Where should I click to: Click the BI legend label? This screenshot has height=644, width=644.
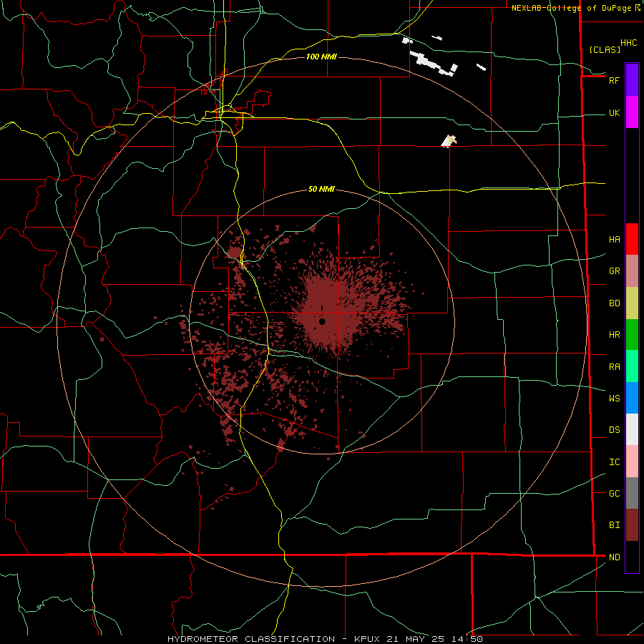point(614,525)
